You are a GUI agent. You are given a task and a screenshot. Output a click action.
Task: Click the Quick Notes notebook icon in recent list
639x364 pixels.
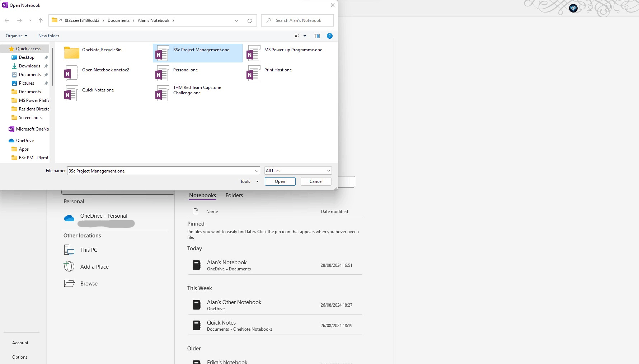(197, 325)
